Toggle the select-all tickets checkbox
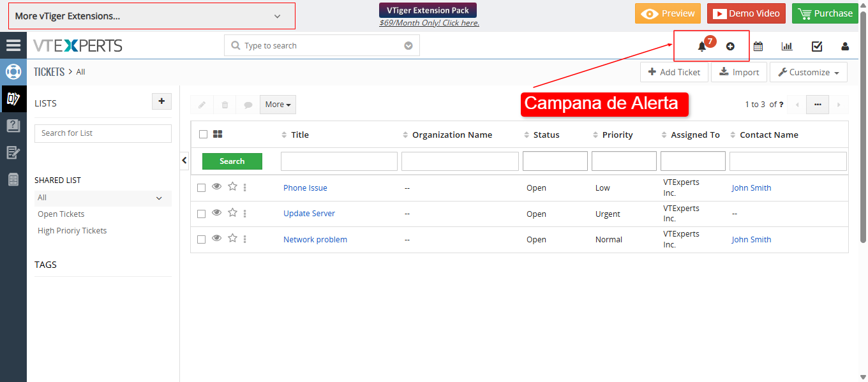 click(203, 134)
